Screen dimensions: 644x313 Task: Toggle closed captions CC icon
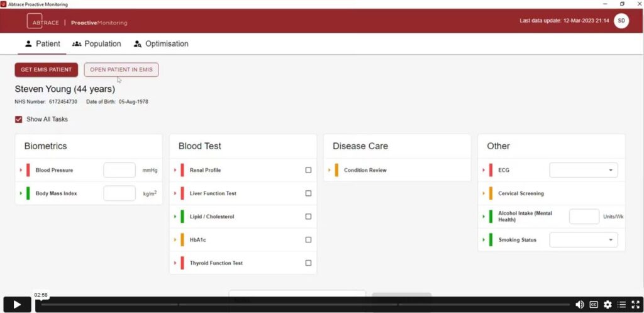[x=594, y=304]
